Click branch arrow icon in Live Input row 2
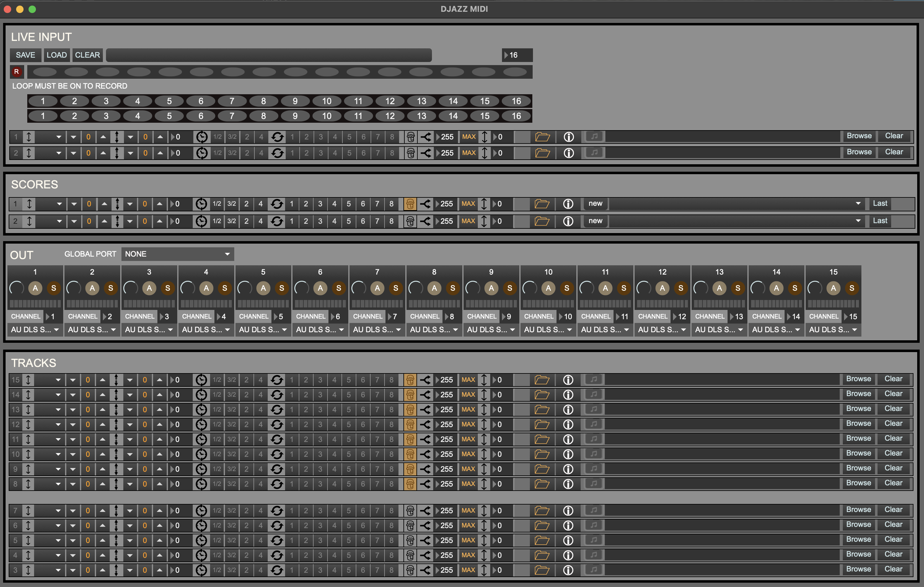 (426, 153)
